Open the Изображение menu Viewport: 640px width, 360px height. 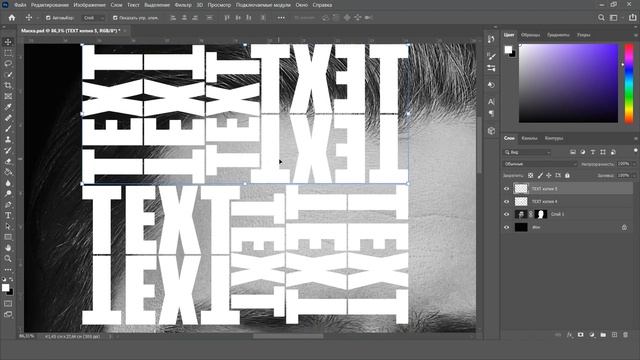click(x=89, y=5)
